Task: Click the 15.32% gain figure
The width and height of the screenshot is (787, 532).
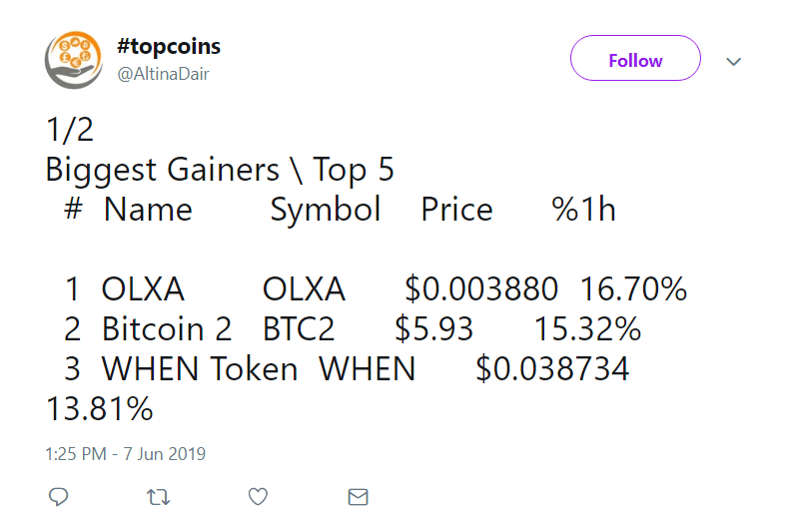Action: click(588, 329)
